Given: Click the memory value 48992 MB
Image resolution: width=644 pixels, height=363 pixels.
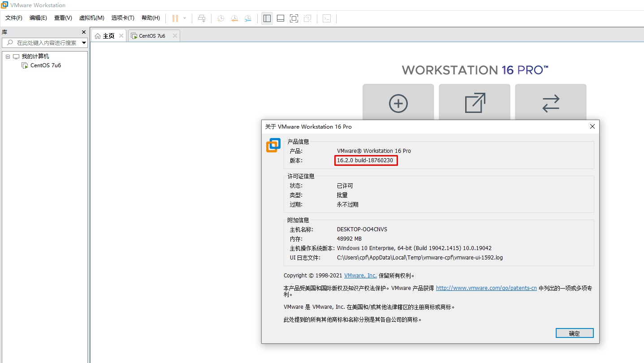Looking at the screenshot, I should pos(349,239).
